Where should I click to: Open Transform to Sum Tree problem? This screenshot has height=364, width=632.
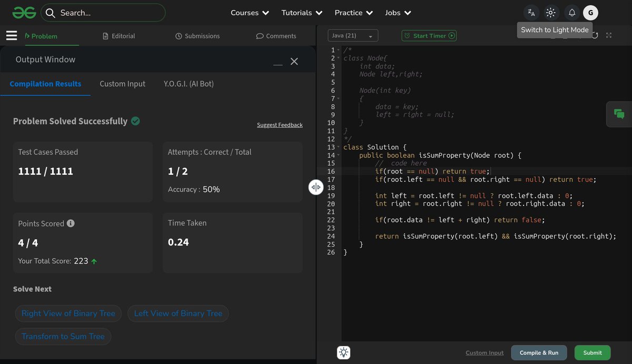coord(63,337)
